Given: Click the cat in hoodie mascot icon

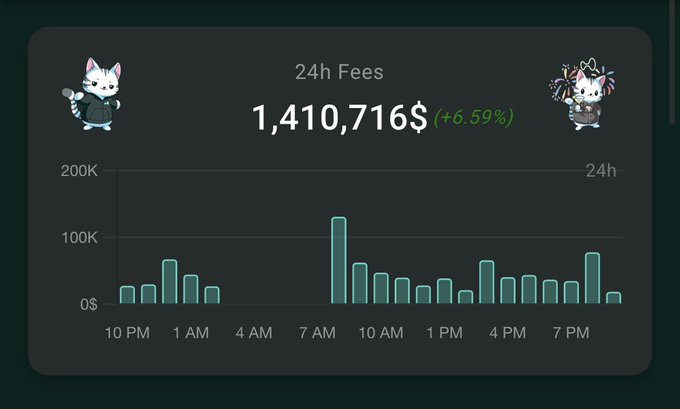Looking at the screenshot, I should (92, 94).
